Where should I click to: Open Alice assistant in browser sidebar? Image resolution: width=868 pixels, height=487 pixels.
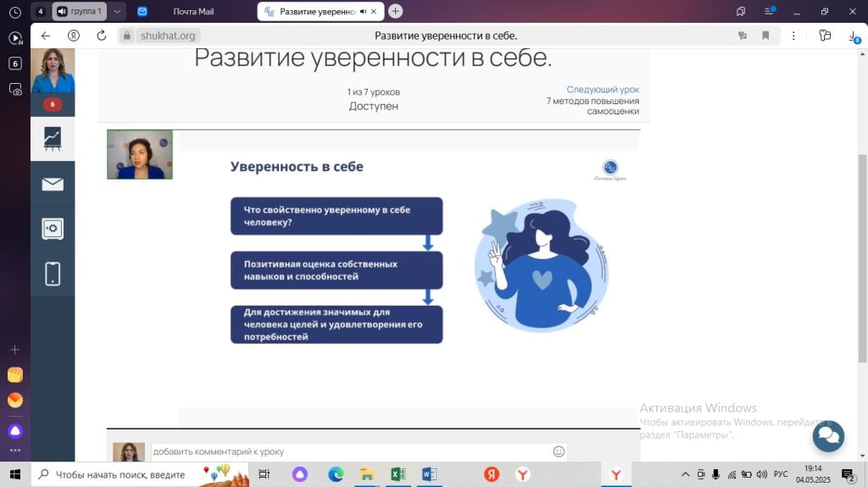15,430
